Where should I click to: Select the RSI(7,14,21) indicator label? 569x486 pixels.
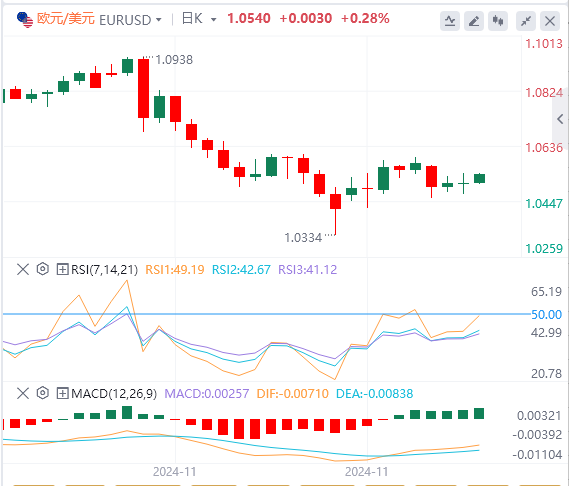point(105,270)
